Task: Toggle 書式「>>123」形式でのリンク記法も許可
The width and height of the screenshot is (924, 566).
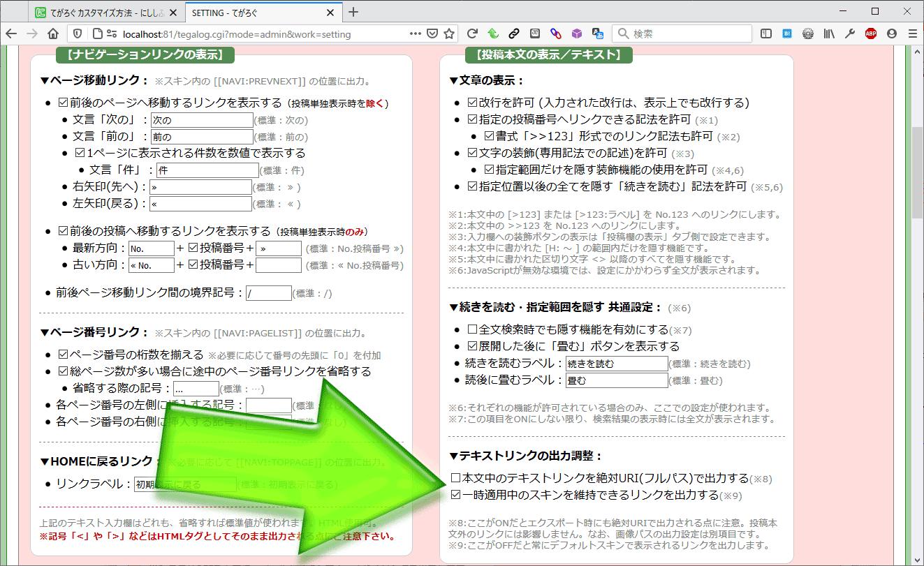Action: coord(489,136)
